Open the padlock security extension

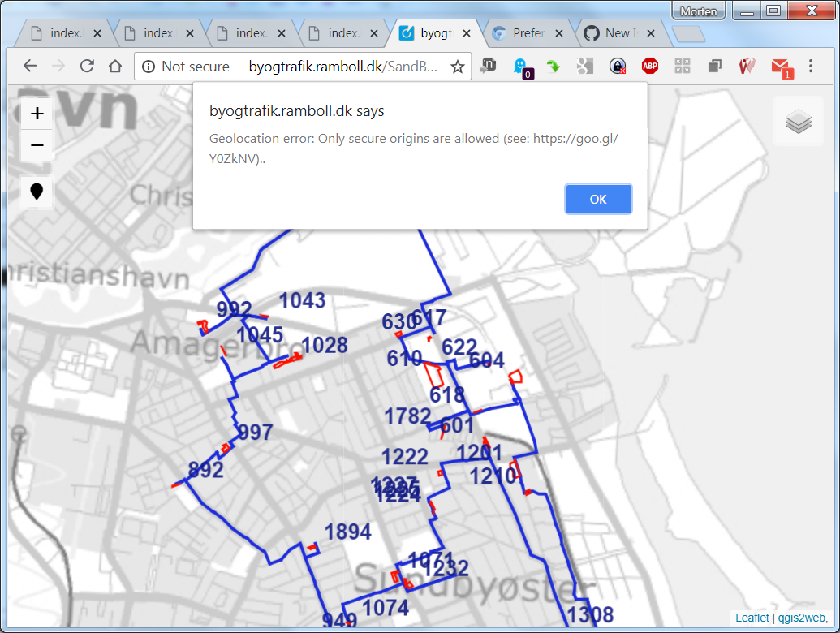tap(617, 66)
